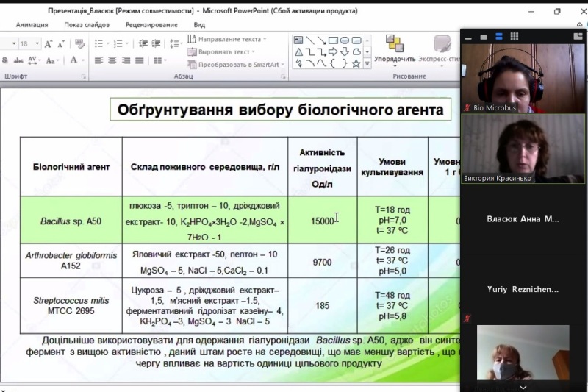Image resolution: width=588 pixels, height=392 pixels.
Task: Toggle bulleted list
Action: (x=98, y=44)
